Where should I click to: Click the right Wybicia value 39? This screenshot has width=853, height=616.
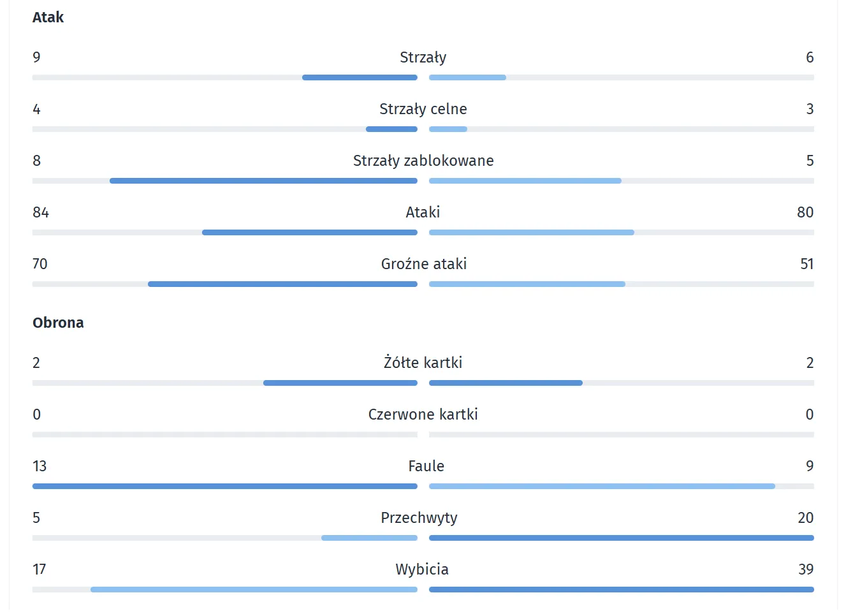pyautogui.click(x=805, y=569)
